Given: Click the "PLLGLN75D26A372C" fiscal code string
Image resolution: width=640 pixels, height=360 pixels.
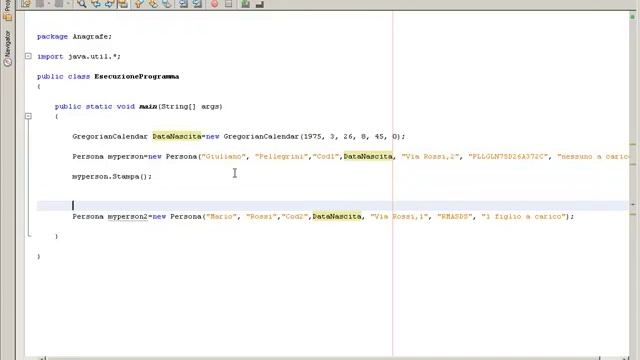Looking at the screenshot, I should (509, 156).
